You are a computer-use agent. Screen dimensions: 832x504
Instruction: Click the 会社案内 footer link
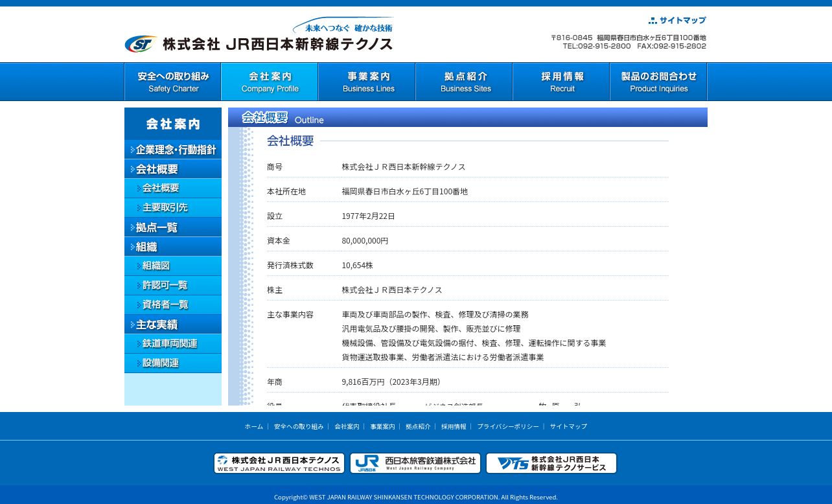click(347, 426)
